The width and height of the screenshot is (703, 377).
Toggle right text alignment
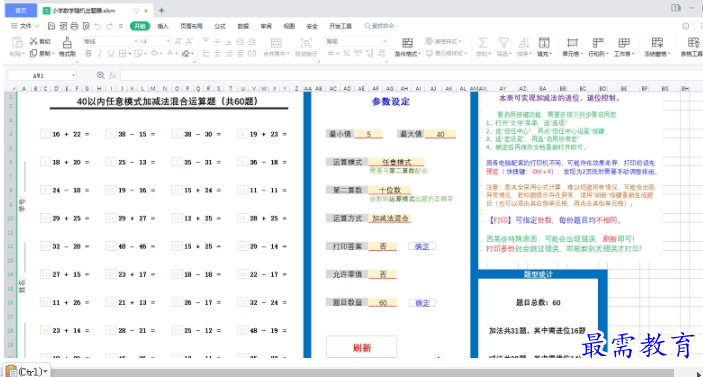click(229, 53)
